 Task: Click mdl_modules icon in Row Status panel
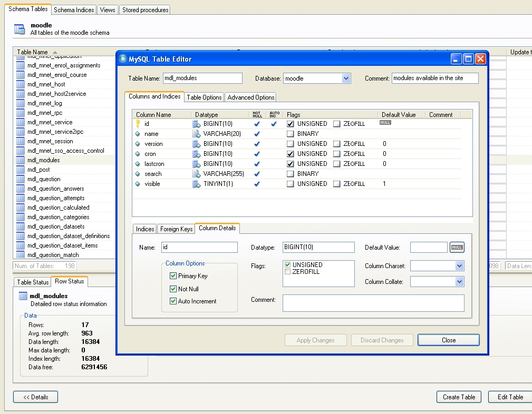click(x=23, y=295)
